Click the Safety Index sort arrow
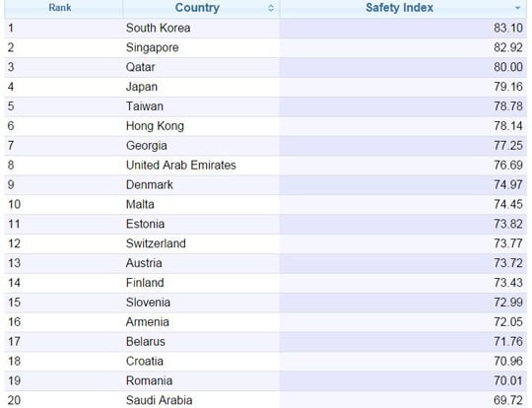The width and height of the screenshot is (532, 408). [518, 8]
